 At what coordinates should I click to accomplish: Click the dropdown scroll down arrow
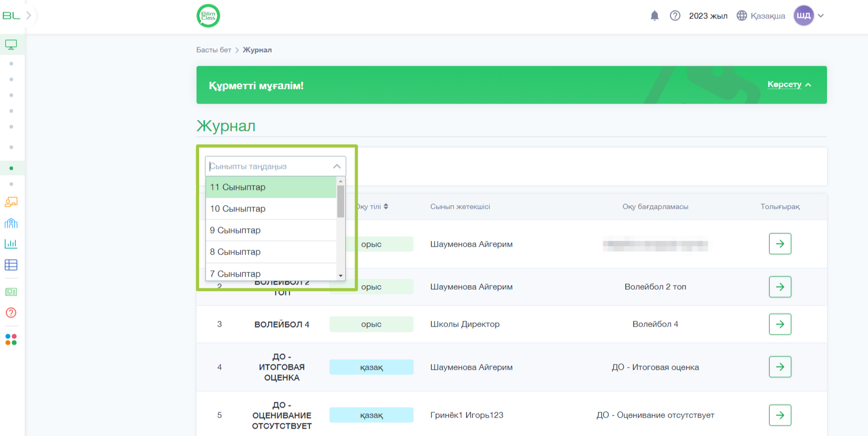340,276
